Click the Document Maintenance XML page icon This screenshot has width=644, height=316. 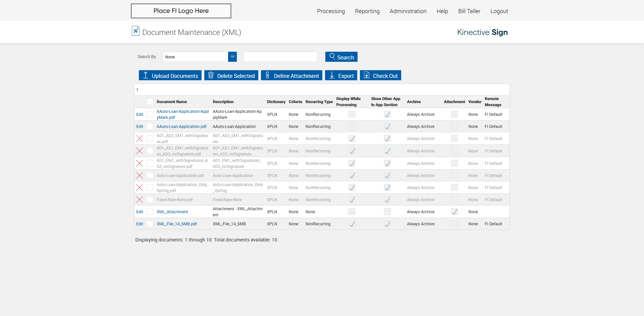pyautogui.click(x=136, y=31)
